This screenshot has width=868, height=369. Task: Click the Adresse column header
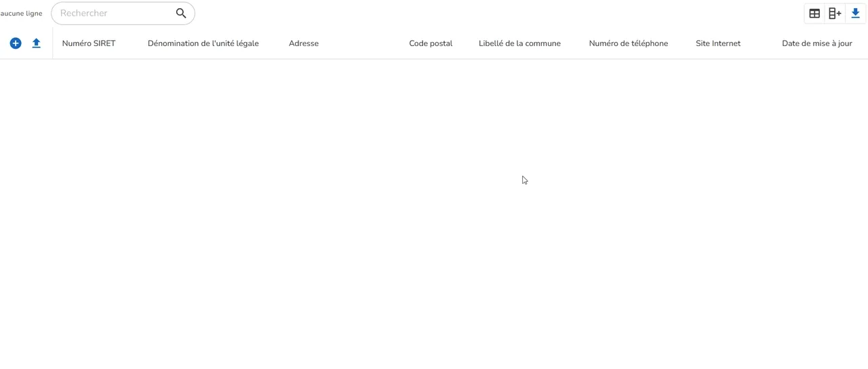[304, 43]
